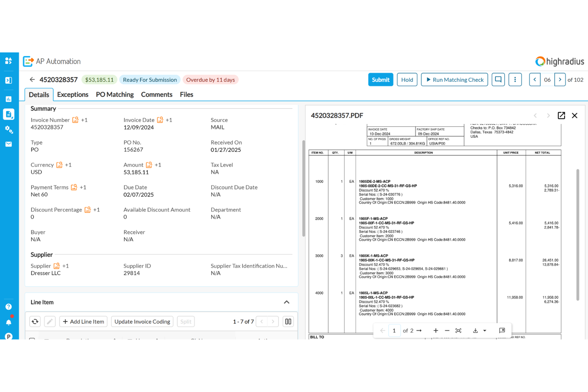588x392 pixels.
Task: Download the invoice PDF
Action: tap(475, 330)
